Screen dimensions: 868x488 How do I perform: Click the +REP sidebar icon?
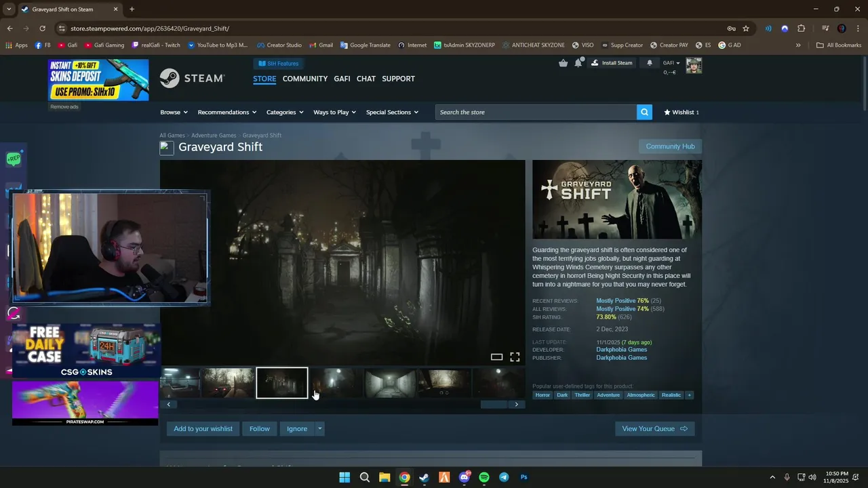pyautogui.click(x=14, y=159)
